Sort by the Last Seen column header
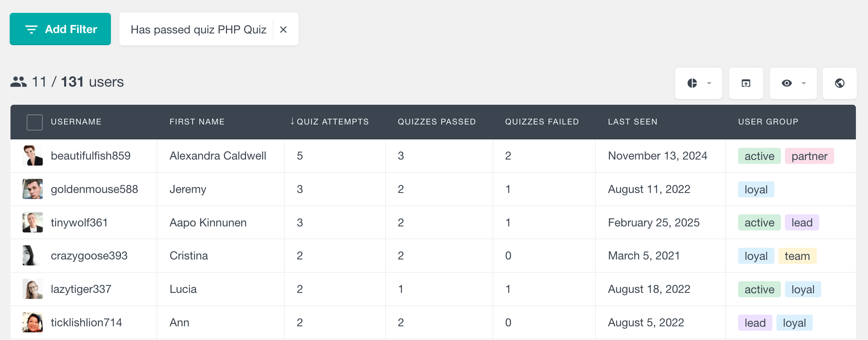This screenshot has height=340, width=868. (632, 121)
